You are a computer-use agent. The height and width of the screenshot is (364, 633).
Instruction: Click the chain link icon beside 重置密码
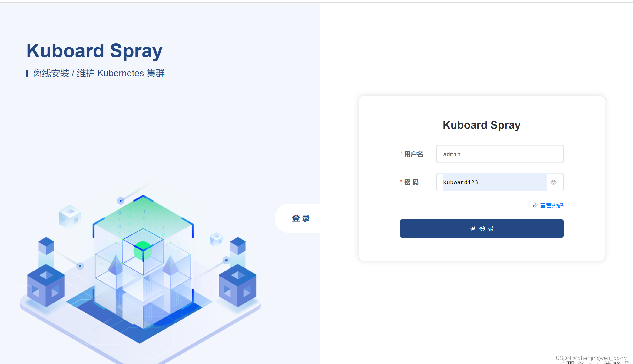point(535,205)
